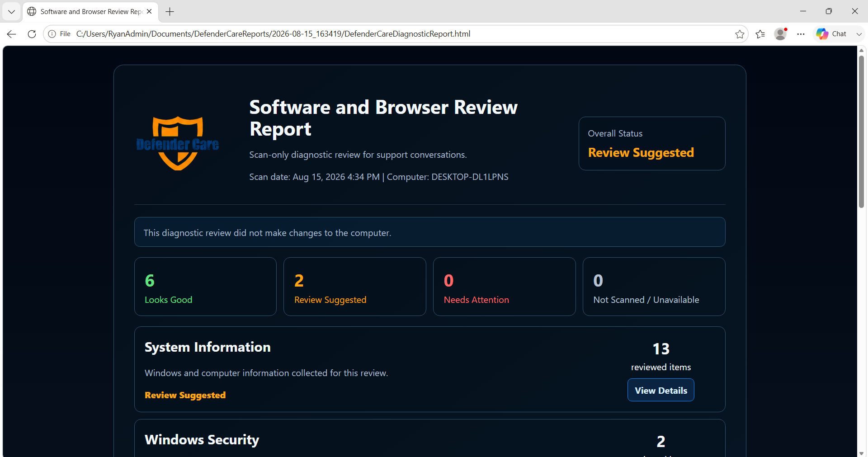Image resolution: width=868 pixels, height=457 pixels.
Task: Click the Looks Good summary card
Action: pos(205,287)
